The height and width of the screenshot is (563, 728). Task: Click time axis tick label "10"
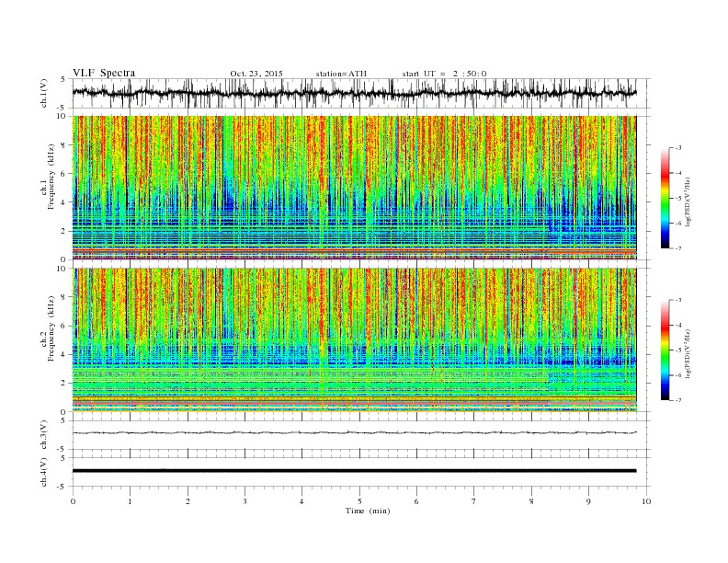coord(646,501)
